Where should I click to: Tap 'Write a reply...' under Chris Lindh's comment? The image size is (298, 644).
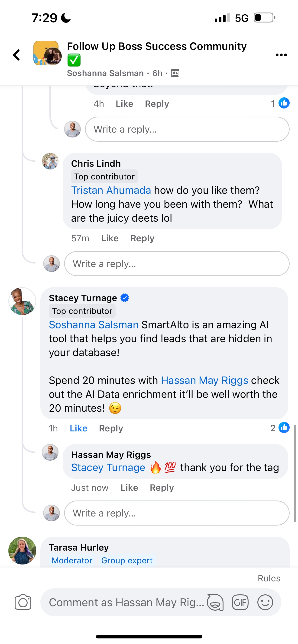(176, 264)
